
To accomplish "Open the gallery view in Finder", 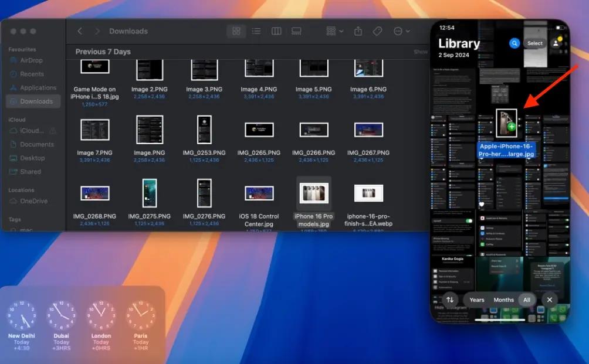I will click(296, 31).
